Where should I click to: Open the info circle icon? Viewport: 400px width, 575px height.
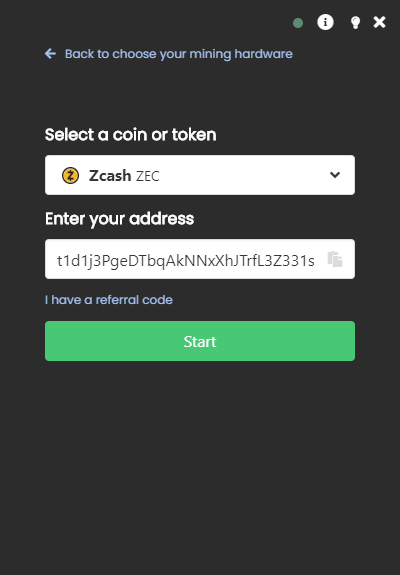tap(325, 22)
